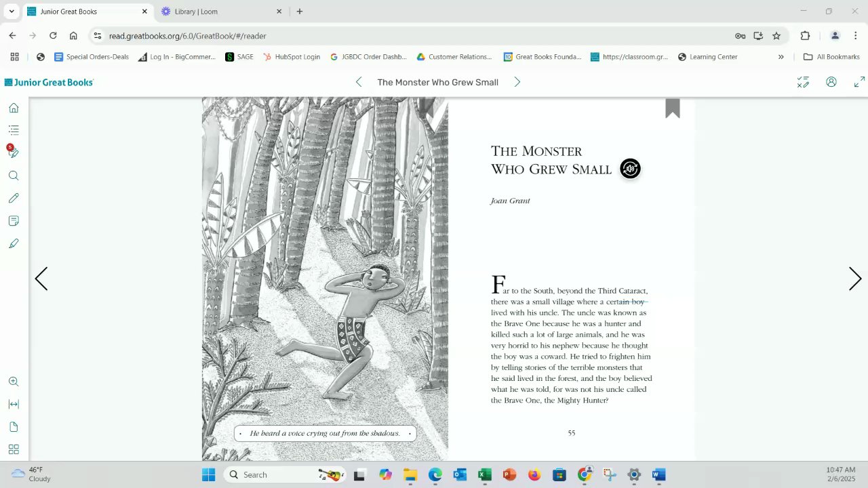
Task: Select the pencil drawing tool
Action: click(x=14, y=198)
